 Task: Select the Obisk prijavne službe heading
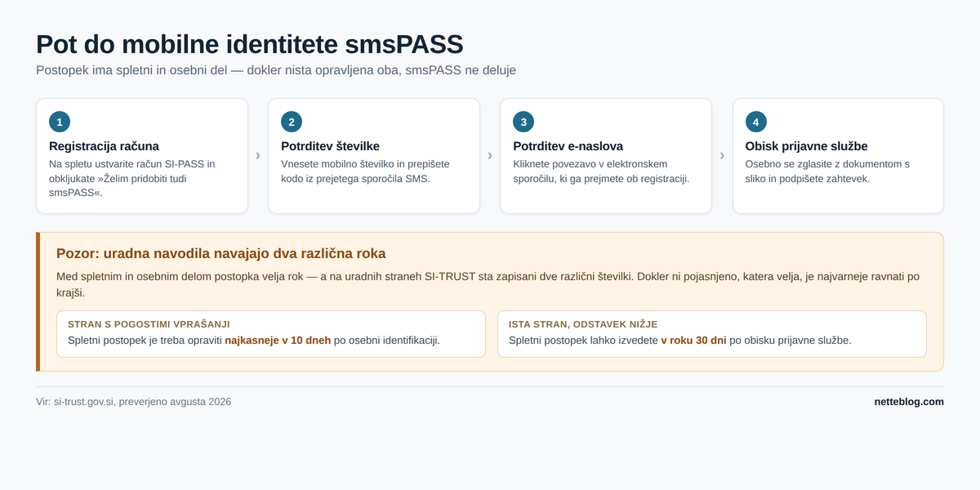click(x=806, y=146)
